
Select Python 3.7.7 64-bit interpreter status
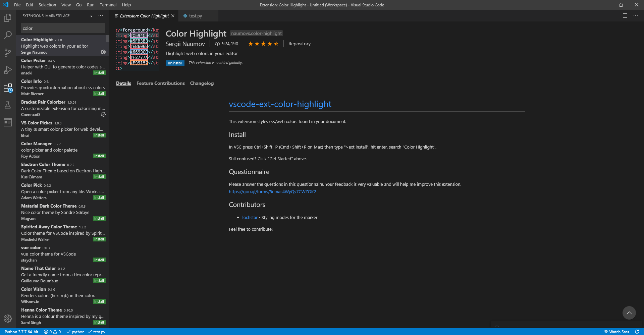[21, 332]
